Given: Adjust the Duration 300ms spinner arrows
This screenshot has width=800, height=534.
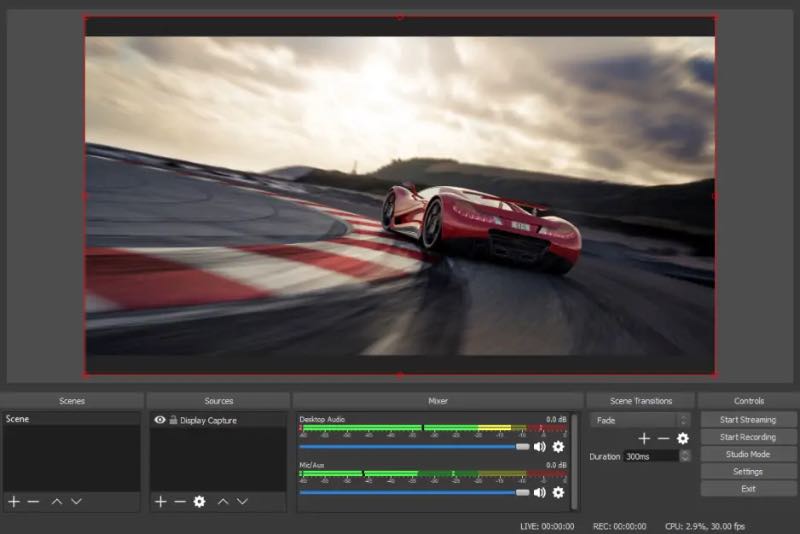Looking at the screenshot, I should [x=685, y=456].
